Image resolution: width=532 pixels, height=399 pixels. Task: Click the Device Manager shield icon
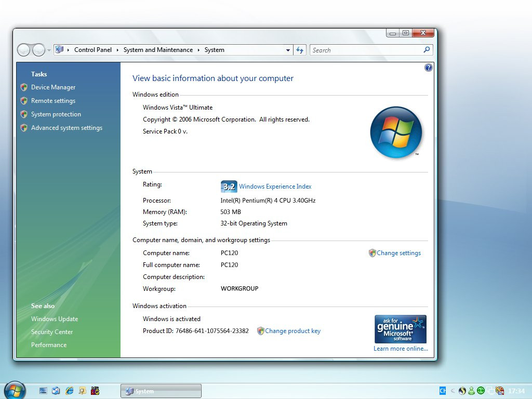24,87
